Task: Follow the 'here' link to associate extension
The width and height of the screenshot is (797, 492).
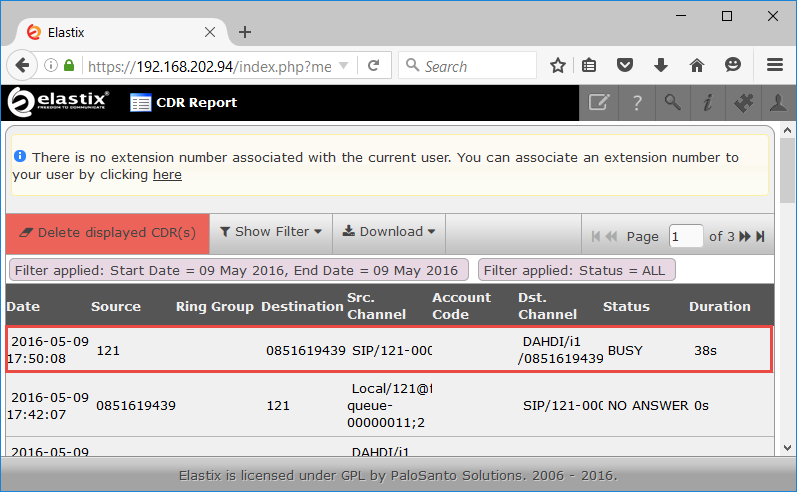Action: [167, 175]
